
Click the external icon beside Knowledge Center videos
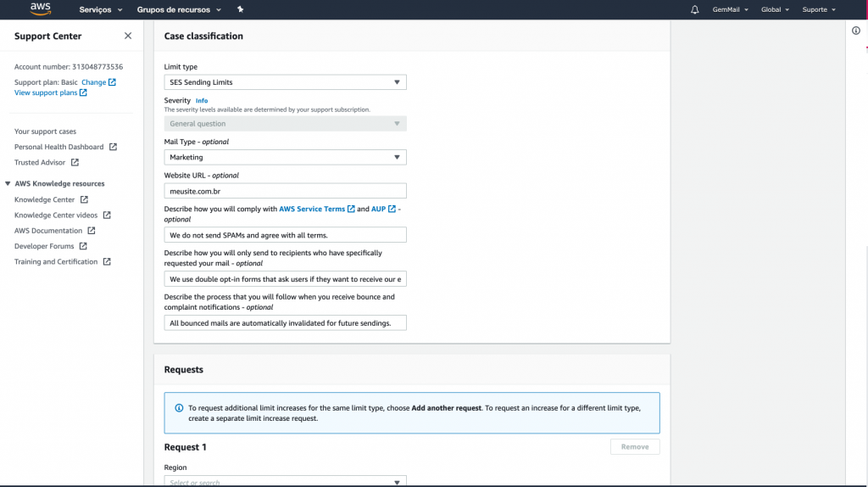(x=107, y=215)
